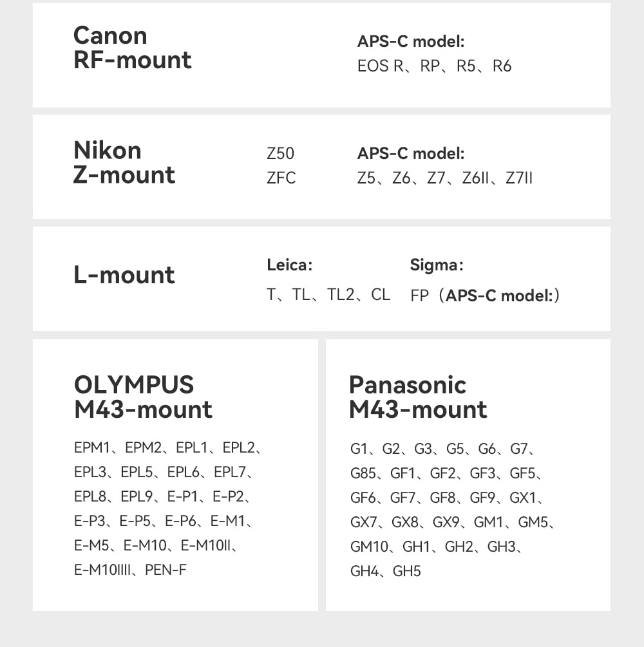Click the Panasonic M43-mount heading
This screenshot has width=644, height=647.
[418, 397]
